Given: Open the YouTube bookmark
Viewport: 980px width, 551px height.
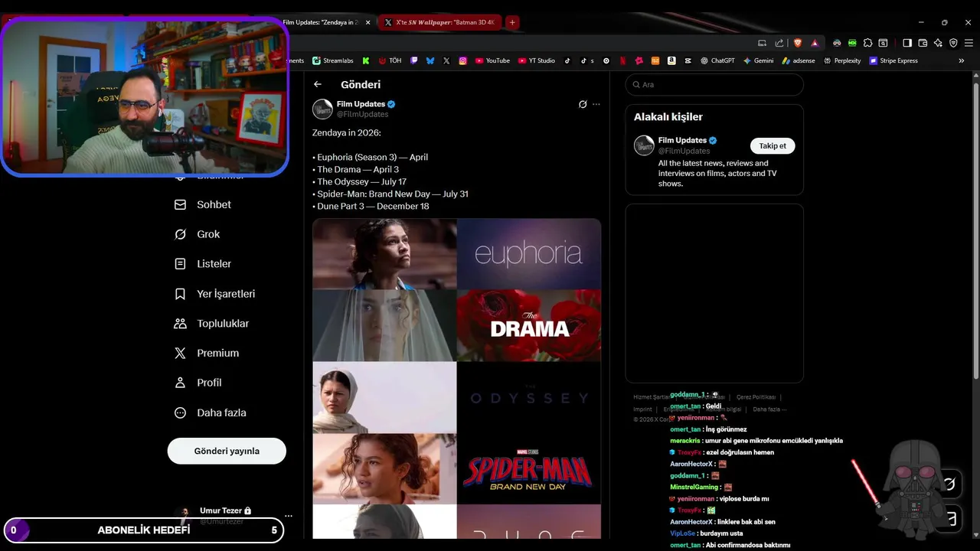Looking at the screenshot, I should (492, 60).
